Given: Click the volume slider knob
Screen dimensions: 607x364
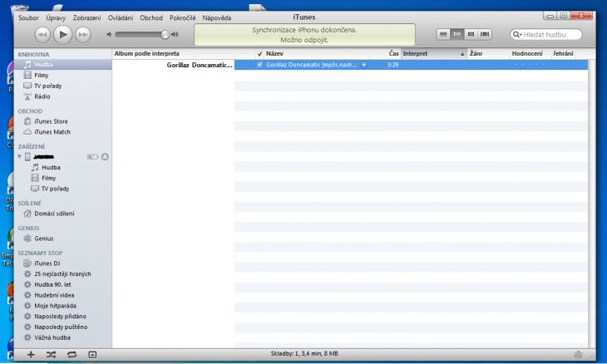Looking at the screenshot, I should pyautogui.click(x=165, y=34).
